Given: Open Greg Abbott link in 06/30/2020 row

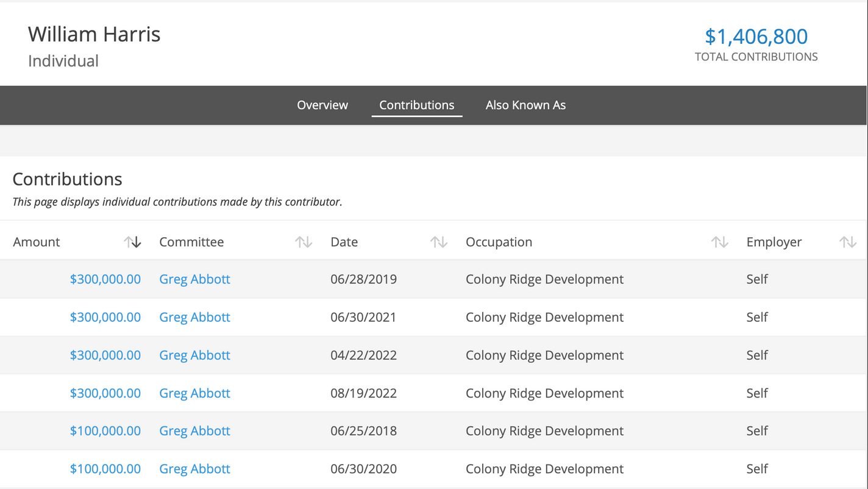Looking at the screenshot, I should coord(195,469).
